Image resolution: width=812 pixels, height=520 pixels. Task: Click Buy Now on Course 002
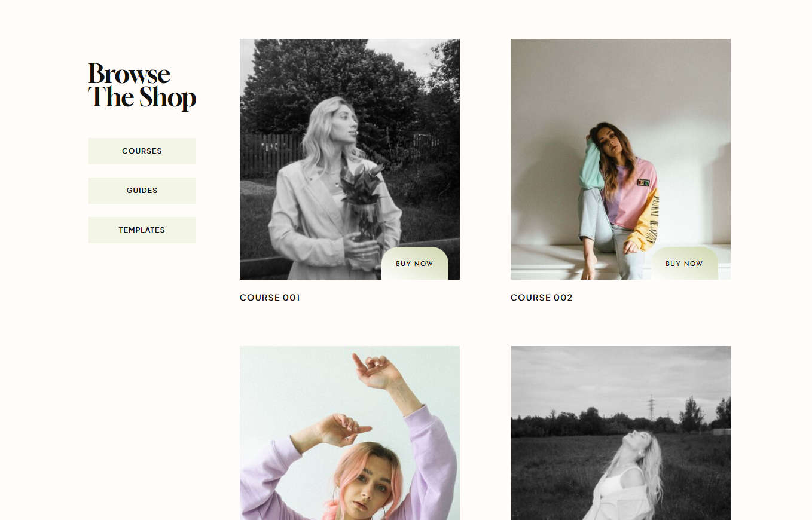(x=685, y=264)
